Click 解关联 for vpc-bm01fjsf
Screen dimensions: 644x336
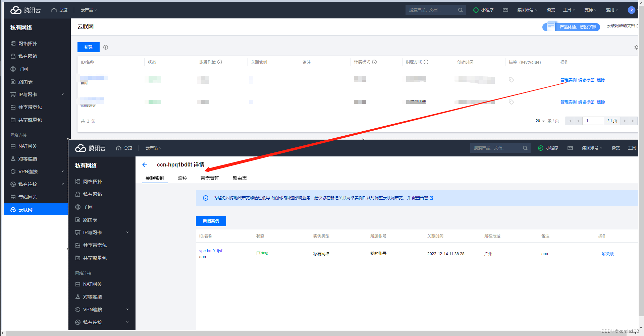[608, 254]
